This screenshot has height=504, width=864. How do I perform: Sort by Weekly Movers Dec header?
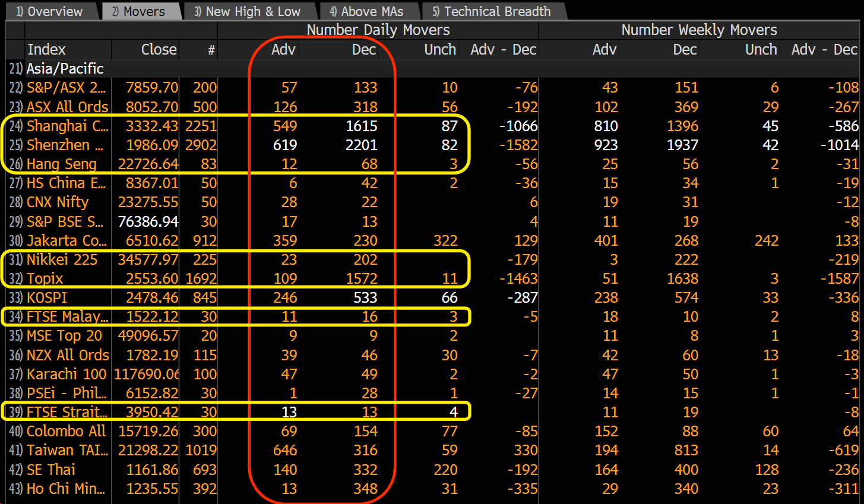point(685,50)
